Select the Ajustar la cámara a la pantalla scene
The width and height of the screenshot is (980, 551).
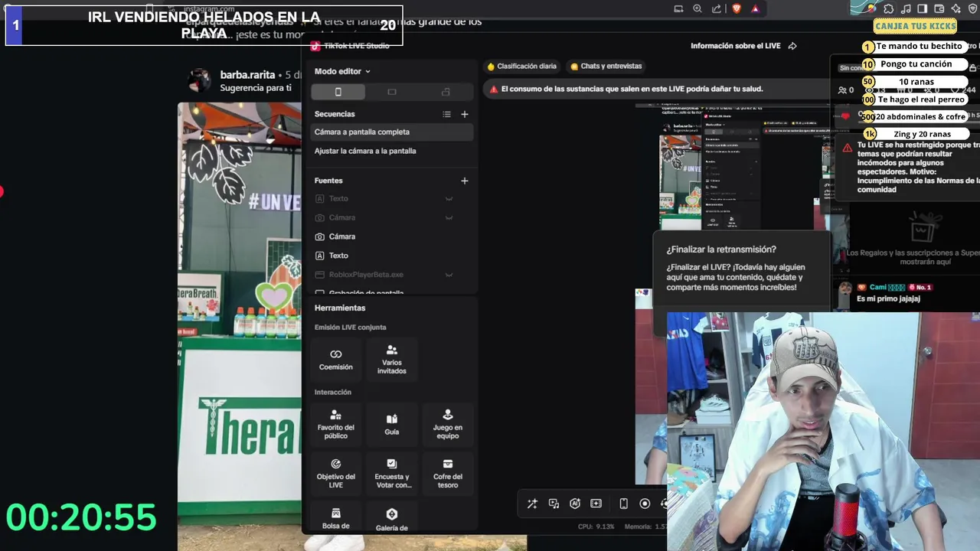click(392, 151)
